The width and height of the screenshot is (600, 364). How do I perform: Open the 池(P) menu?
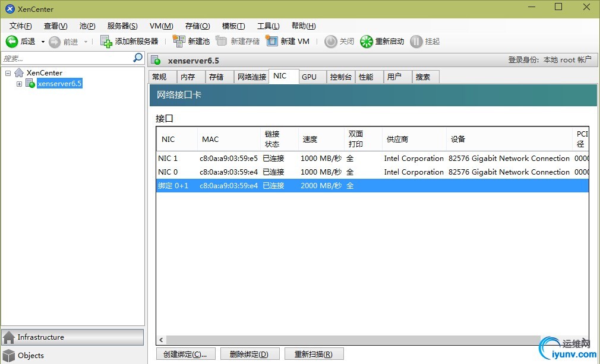point(87,26)
